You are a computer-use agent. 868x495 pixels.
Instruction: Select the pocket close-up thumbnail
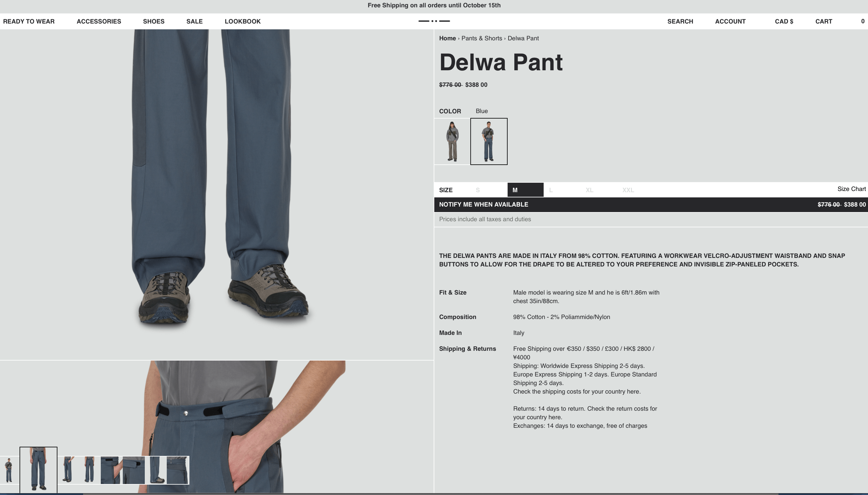(111, 470)
